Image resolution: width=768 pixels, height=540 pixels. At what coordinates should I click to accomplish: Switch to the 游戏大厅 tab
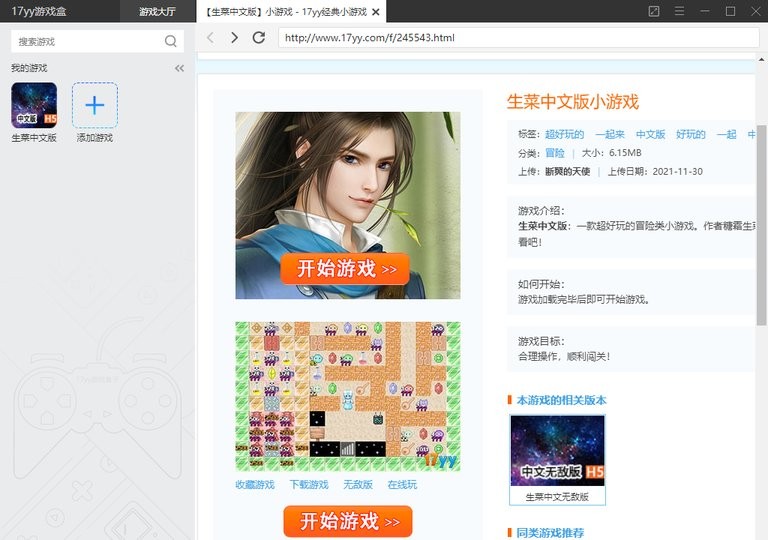[x=157, y=11]
